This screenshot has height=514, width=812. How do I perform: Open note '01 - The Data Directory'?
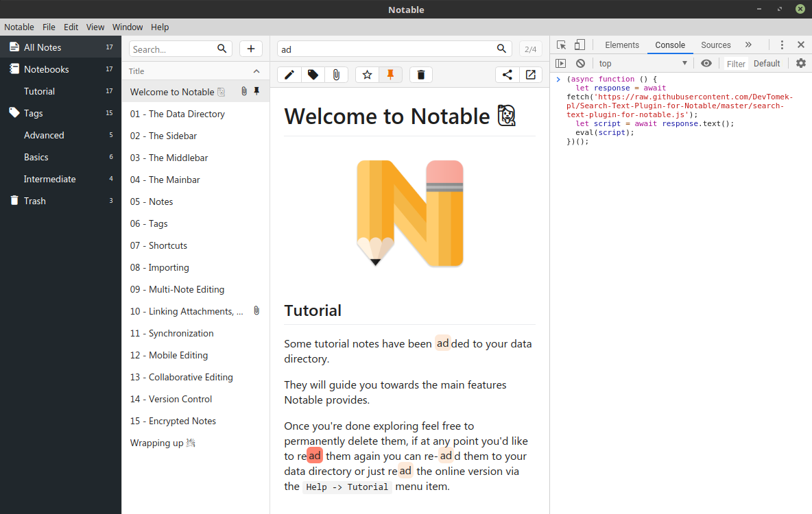point(195,114)
